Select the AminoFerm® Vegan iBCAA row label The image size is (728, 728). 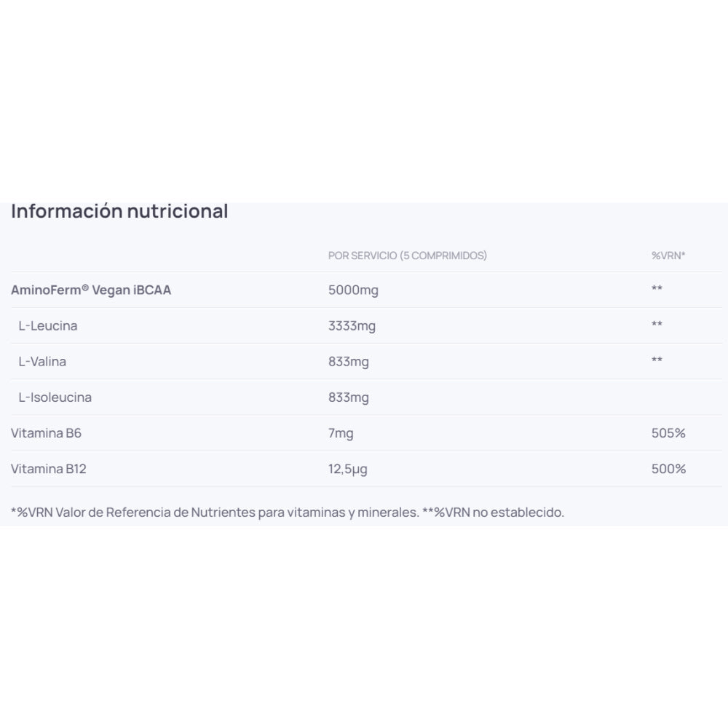point(91,290)
